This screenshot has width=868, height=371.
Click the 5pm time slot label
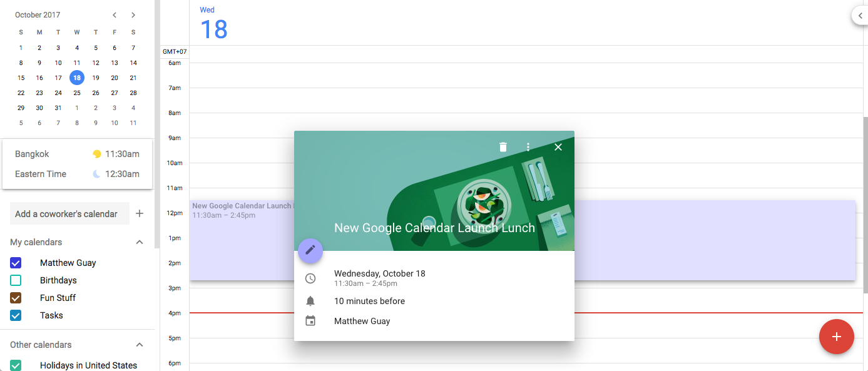(x=175, y=338)
